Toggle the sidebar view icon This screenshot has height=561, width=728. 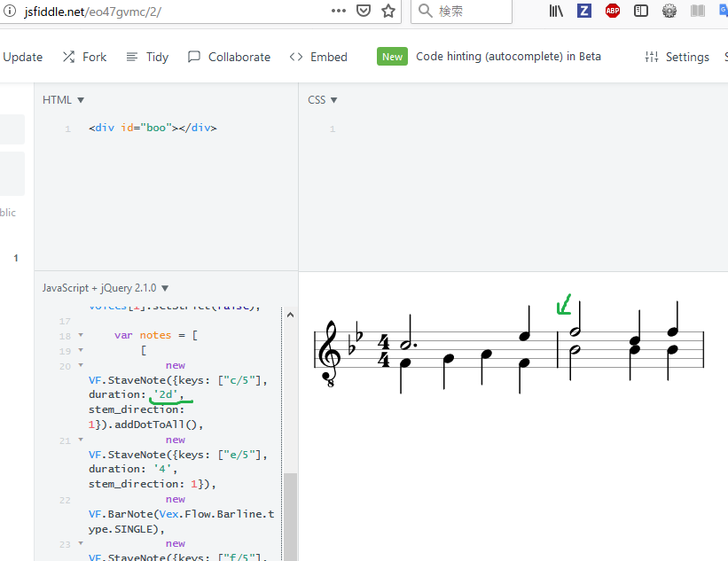(641, 11)
